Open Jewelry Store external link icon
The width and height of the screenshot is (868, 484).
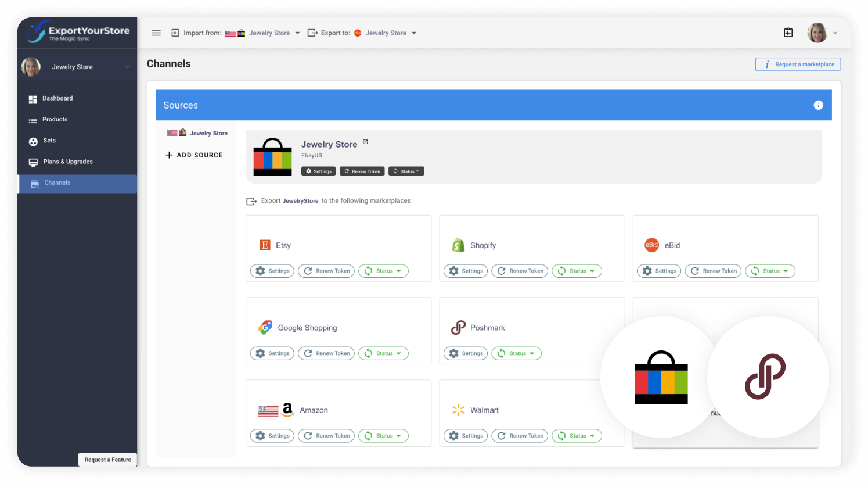pyautogui.click(x=365, y=142)
